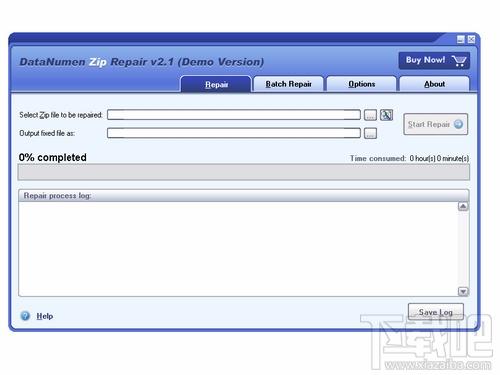Image resolution: width=500 pixels, height=375 pixels.
Task: Minimize the DataNumen Zip Repair window
Action: pos(461,40)
